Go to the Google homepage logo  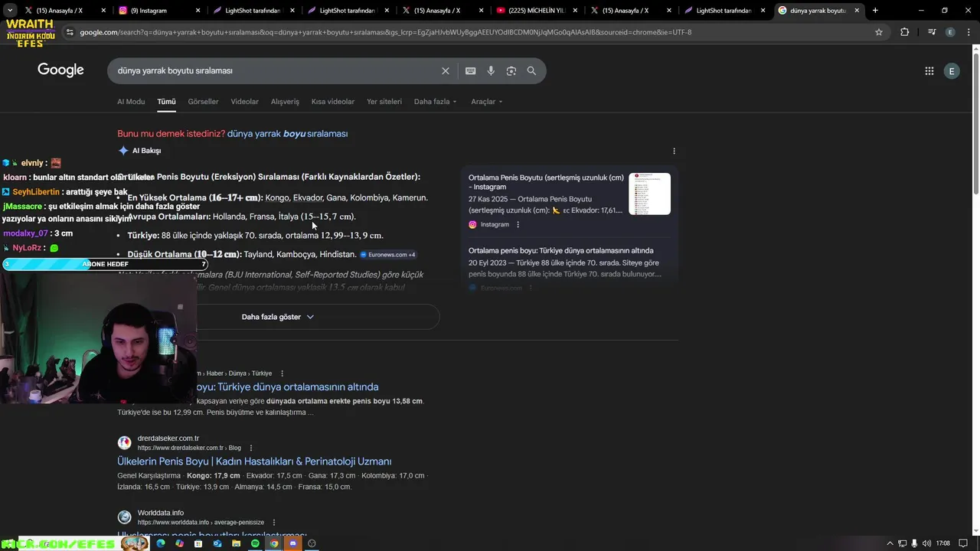click(60, 70)
